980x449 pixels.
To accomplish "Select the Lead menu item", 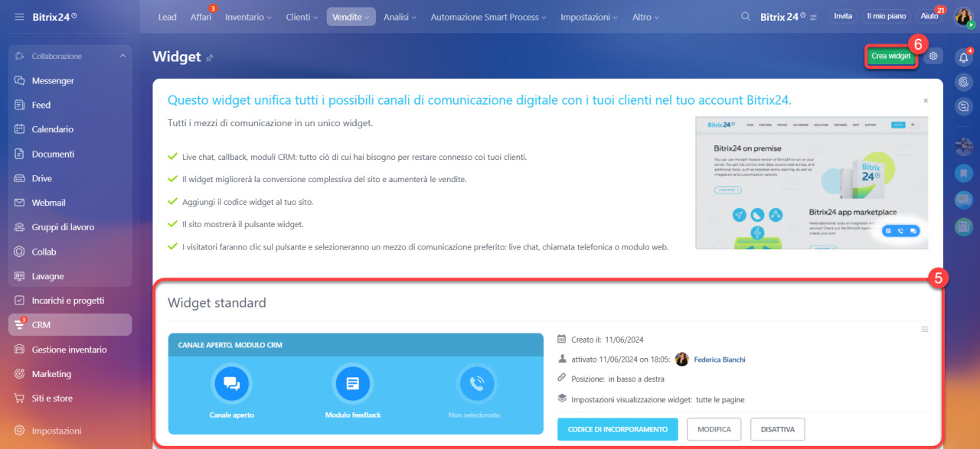I will pos(167,16).
